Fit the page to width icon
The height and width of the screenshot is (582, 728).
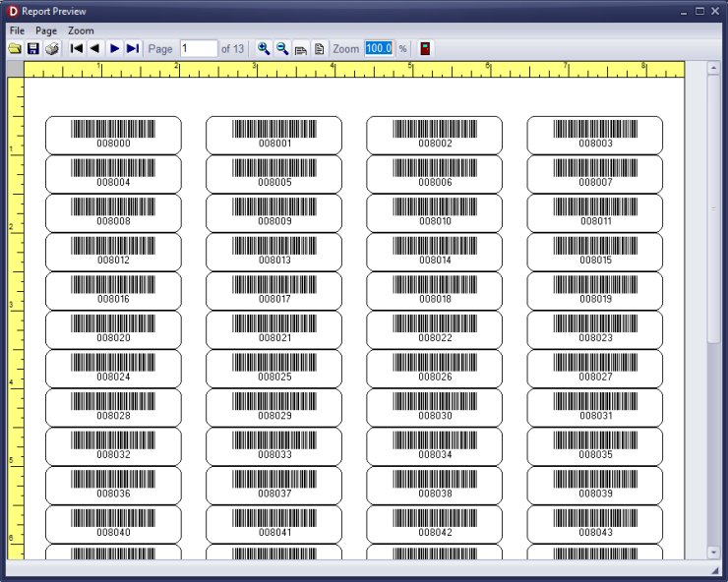300,48
